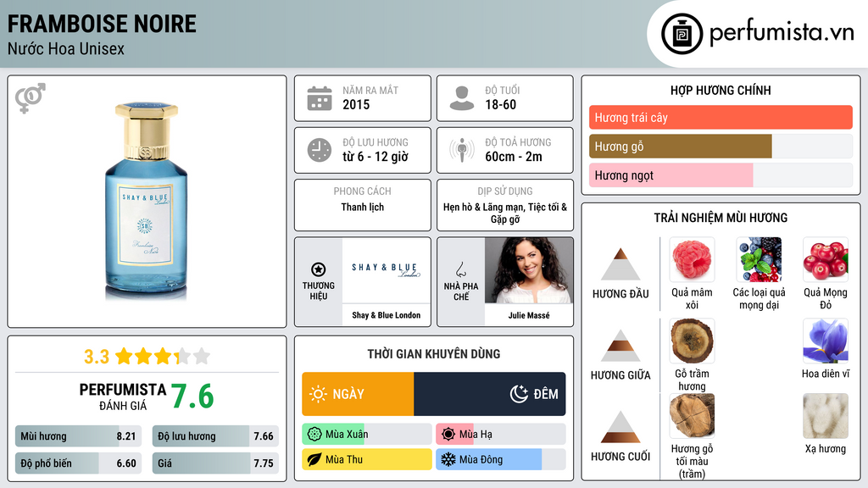
Task: Open the Quả mâm xôi raspberry image
Action: (692, 259)
